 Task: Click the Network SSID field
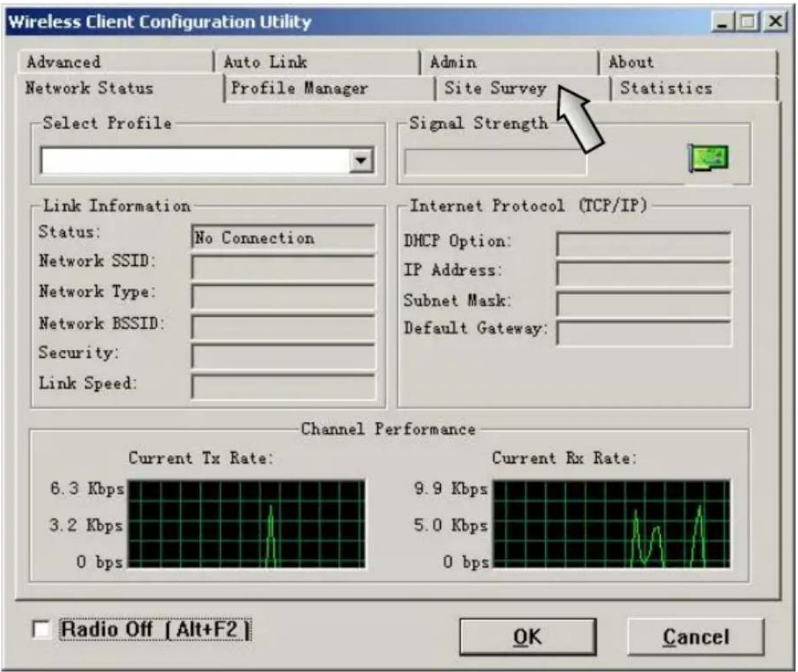coord(283,267)
